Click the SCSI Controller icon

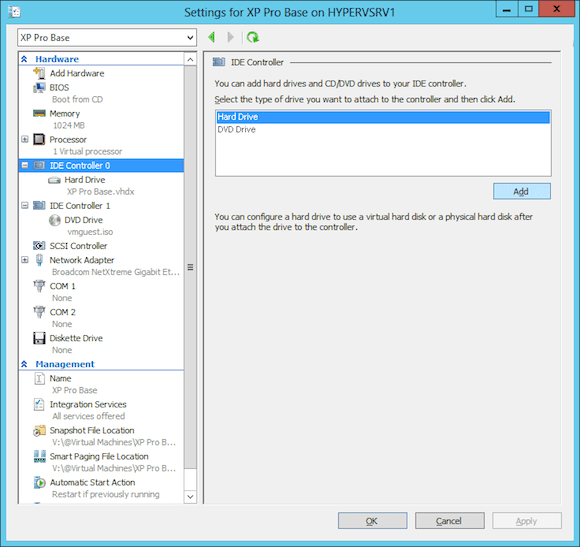tap(39, 246)
